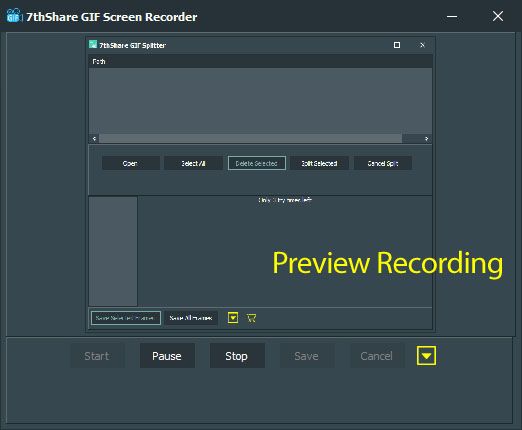This screenshot has height=430, width=522.
Task: Click Cancel Split in the GIF Splitter
Action: click(383, 163)
